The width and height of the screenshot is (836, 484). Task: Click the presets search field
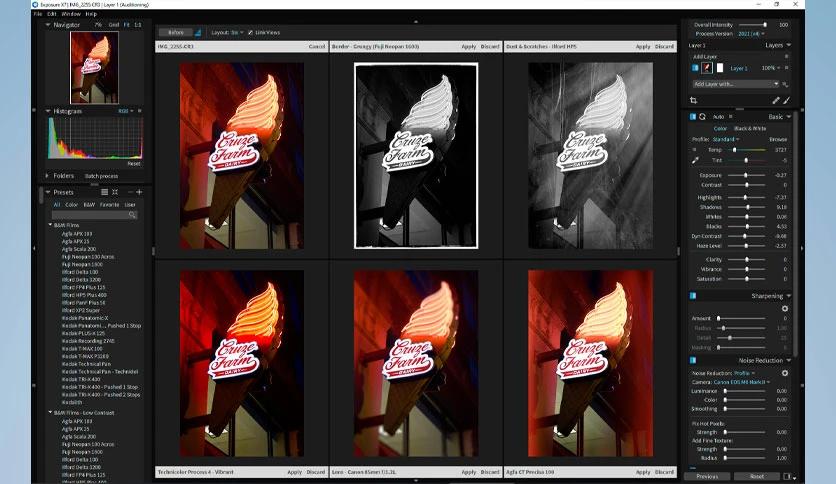click(x=94, y=215)
